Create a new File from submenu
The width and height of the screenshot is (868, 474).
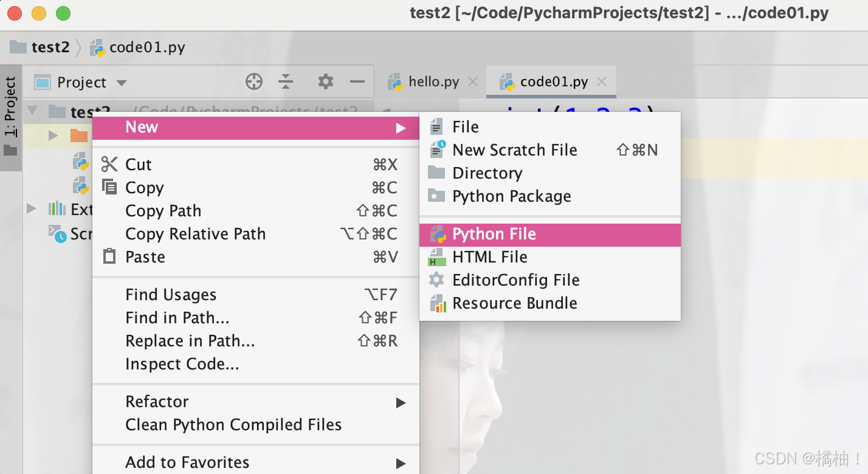[x=550, y=127]
